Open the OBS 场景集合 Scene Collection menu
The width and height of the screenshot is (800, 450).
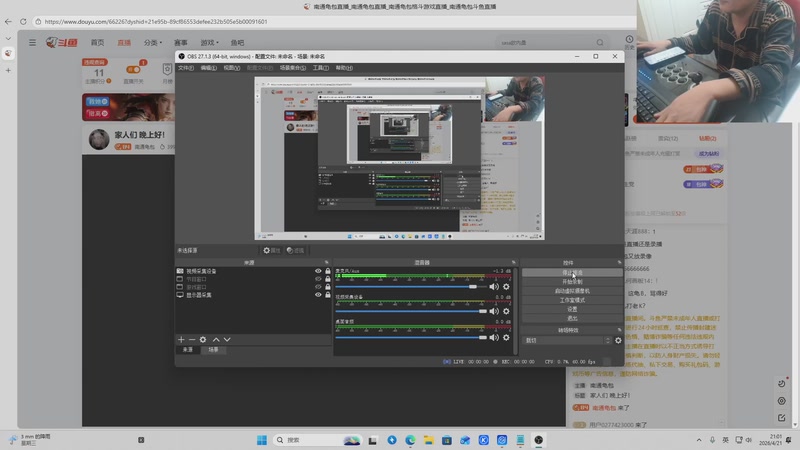coord(293,68)
